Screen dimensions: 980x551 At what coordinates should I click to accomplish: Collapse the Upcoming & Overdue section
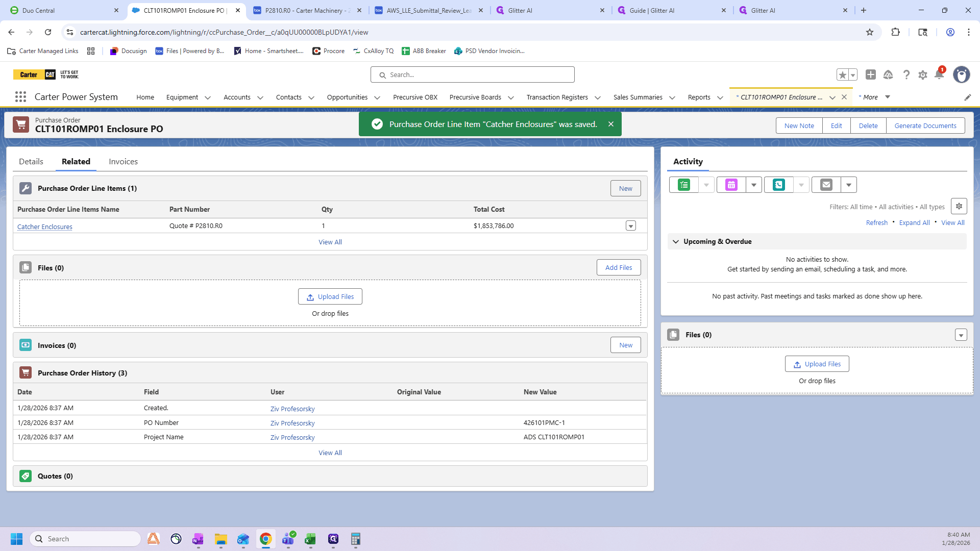click(x=676, y=242)
